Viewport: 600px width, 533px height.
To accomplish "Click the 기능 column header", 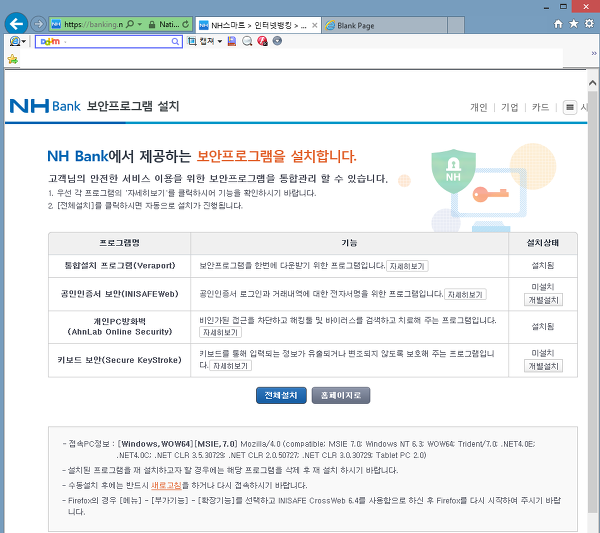I will pos(349,243).
